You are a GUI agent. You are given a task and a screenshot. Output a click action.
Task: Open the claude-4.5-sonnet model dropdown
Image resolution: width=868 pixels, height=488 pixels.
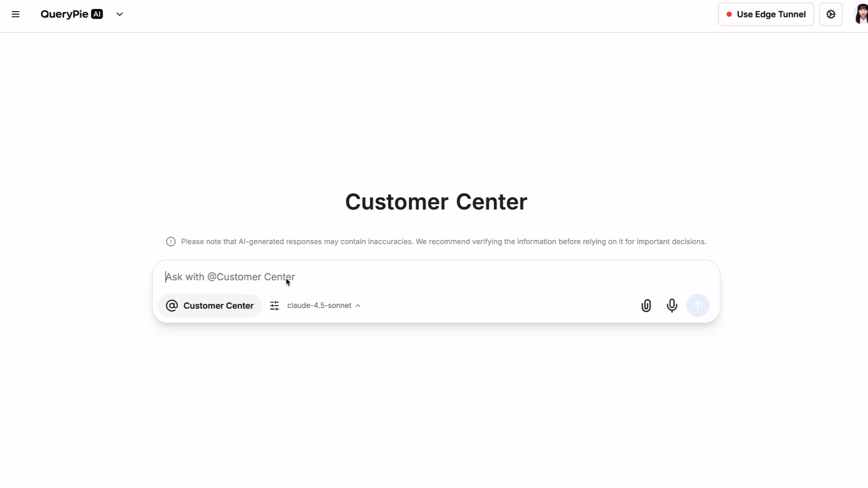[319, 305]
